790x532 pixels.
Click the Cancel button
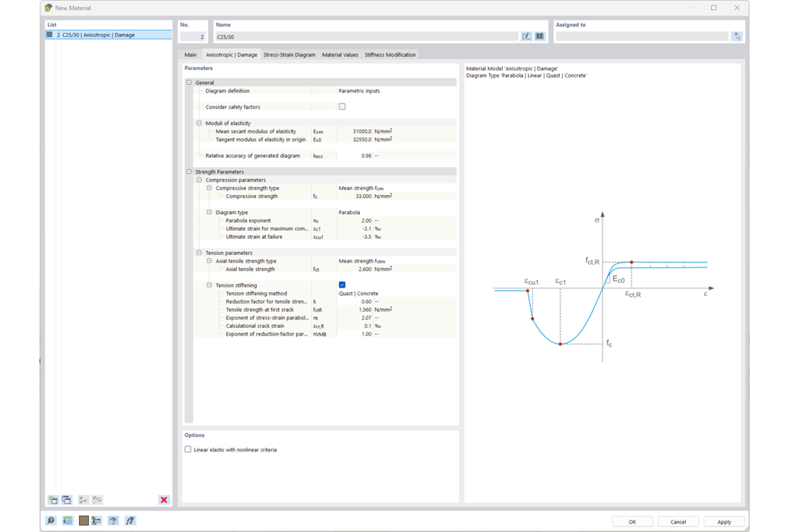coord(678,521)
